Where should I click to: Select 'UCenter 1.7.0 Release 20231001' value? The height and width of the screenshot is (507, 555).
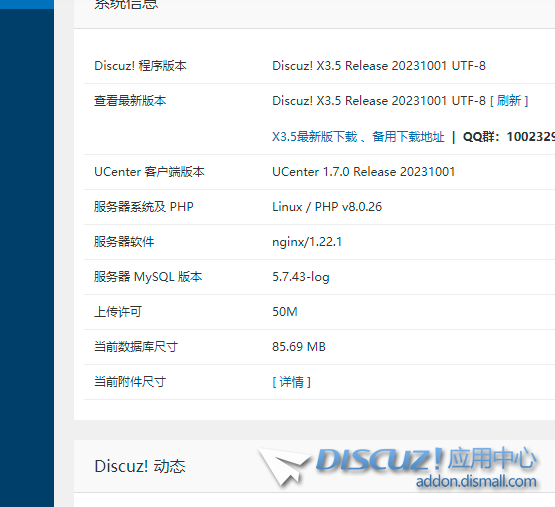tap(363, 172)
